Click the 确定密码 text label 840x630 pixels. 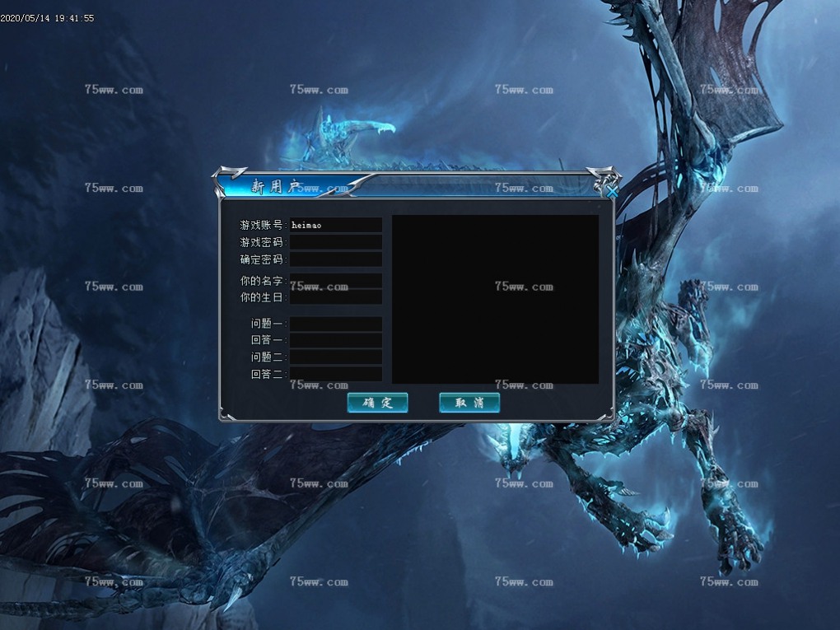(261, 259)
